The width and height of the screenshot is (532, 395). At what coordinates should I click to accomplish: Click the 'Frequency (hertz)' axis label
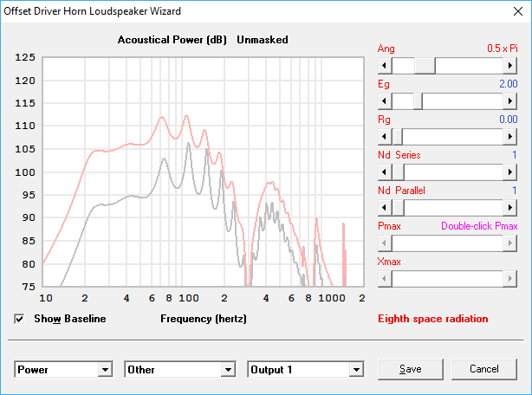coord(204,319)
